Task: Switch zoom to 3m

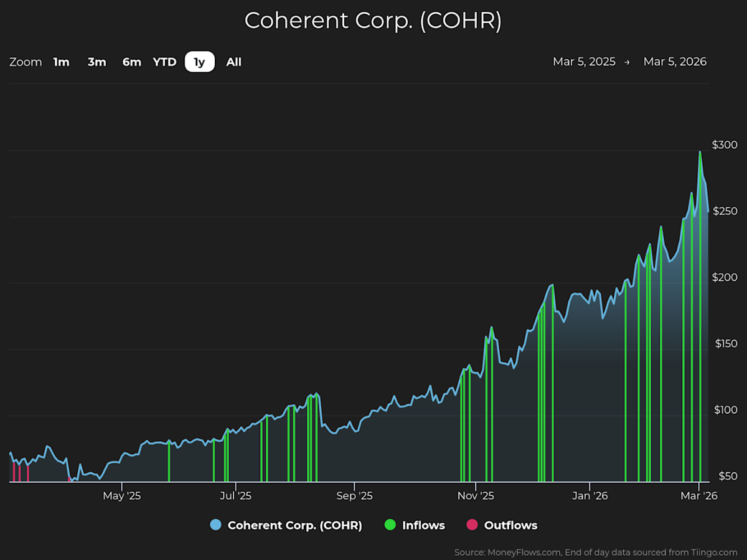Action: click(x=96, y=62)
